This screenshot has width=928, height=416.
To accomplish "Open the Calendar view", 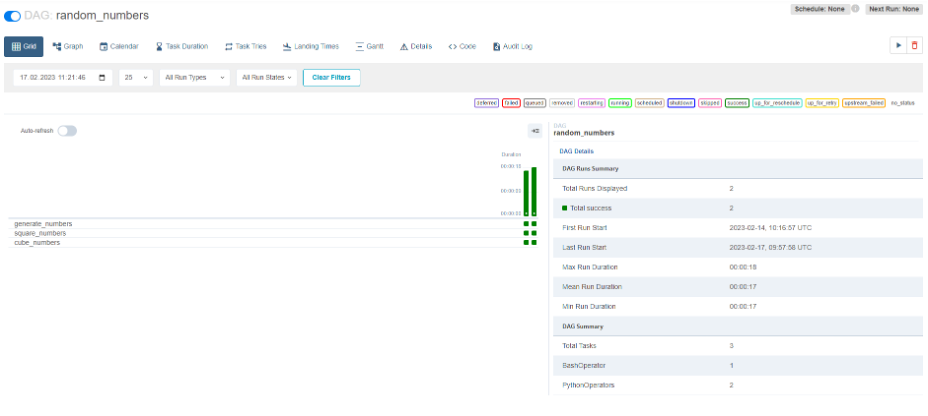I will pyautogui.click(x=119, y=46).
